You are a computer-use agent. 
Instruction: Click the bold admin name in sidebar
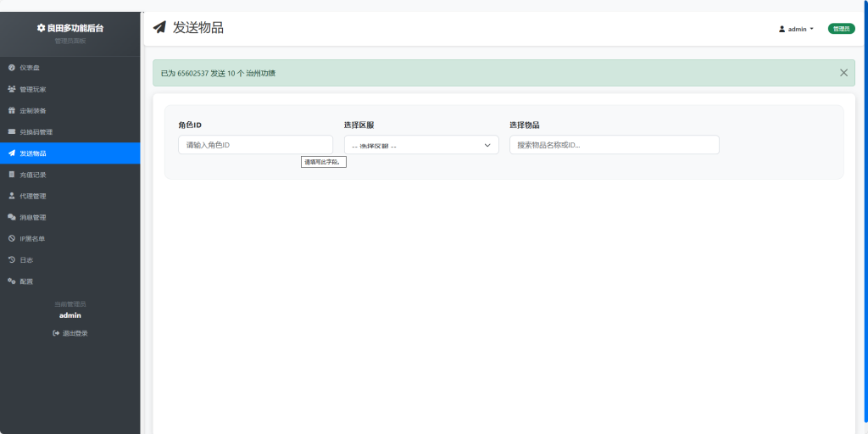coord(70,315)
